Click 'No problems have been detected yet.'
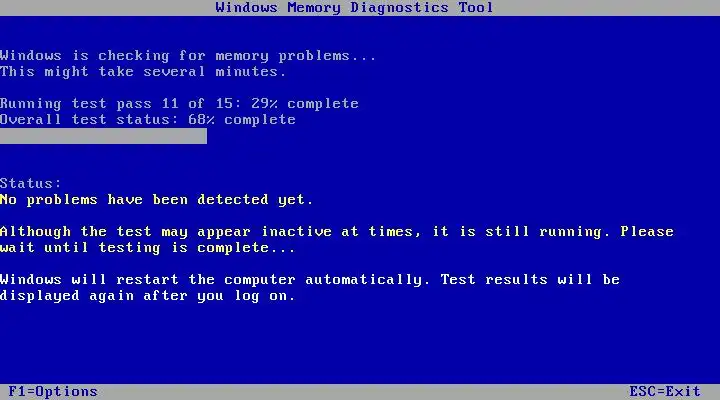Viewport: 720px width, 400px height. 157,200
